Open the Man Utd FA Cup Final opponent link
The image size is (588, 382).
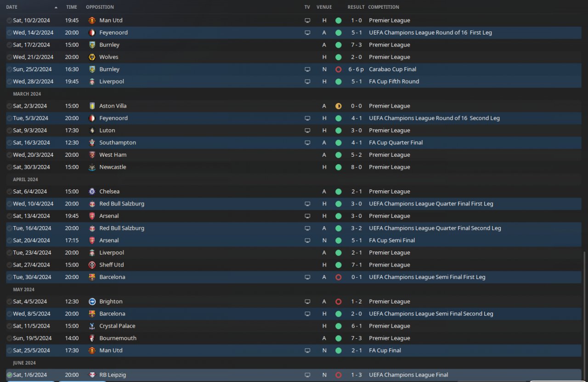[x=111, y=350]
